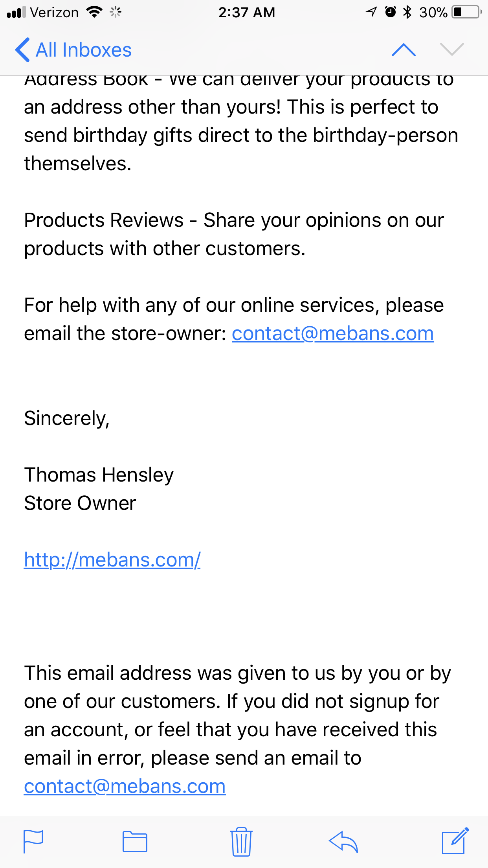This screenshot has width=488, height=868.
Task: Go back to All Inboxes
Action: pyautogui.click(x=73, y=50)
